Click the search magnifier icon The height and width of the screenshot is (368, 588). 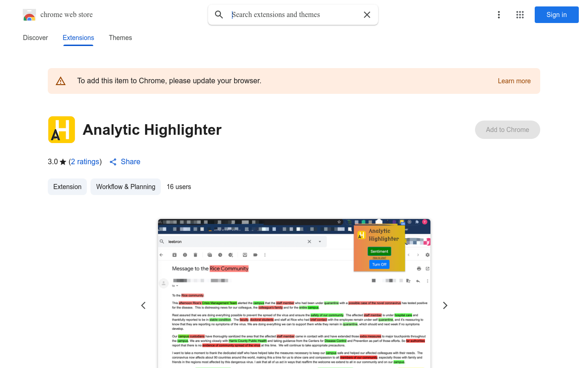(219, 15)
